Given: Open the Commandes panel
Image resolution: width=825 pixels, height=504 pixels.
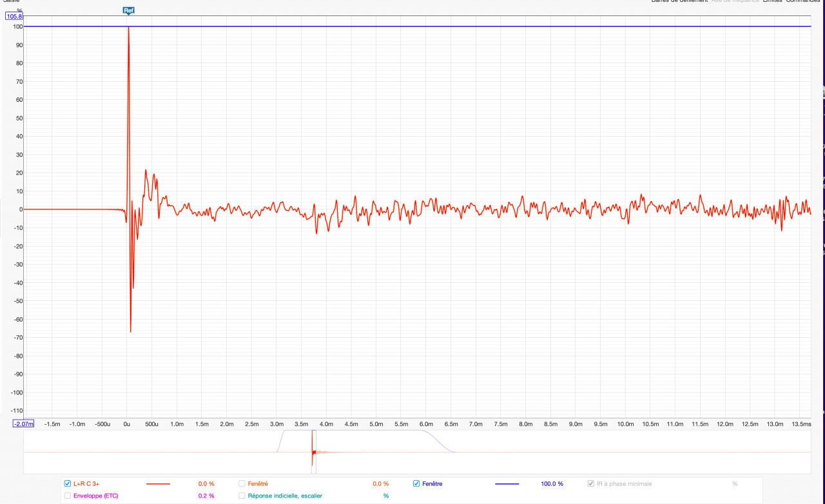Looking at the screenshot, I should click(802, 1).
